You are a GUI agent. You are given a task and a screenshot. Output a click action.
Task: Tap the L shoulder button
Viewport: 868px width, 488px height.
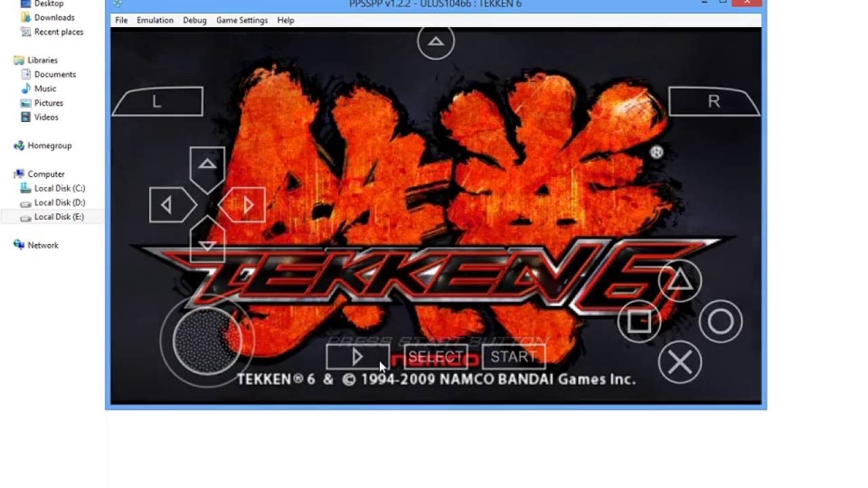click(x=157, y=102)
